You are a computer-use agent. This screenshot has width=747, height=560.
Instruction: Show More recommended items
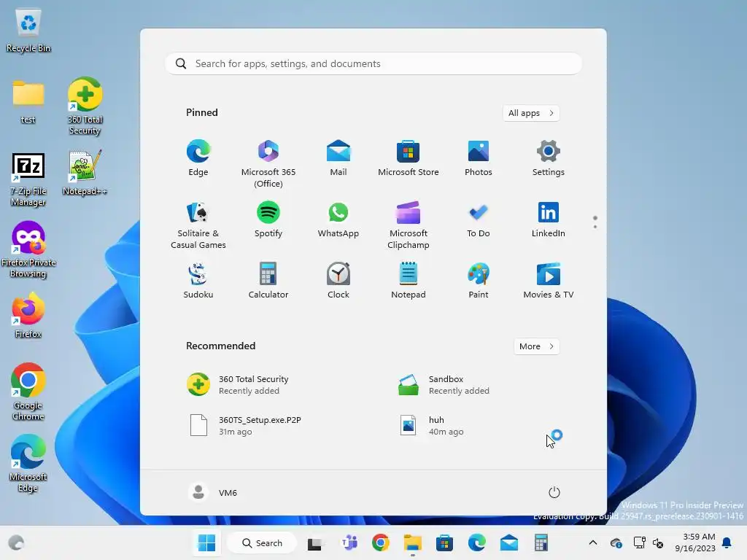pos(536,346)
